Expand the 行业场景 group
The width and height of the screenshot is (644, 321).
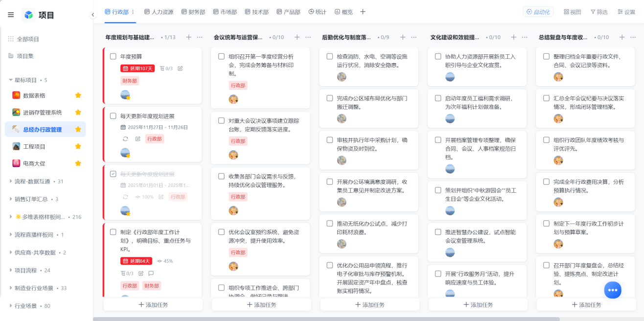tap(11, 306)
